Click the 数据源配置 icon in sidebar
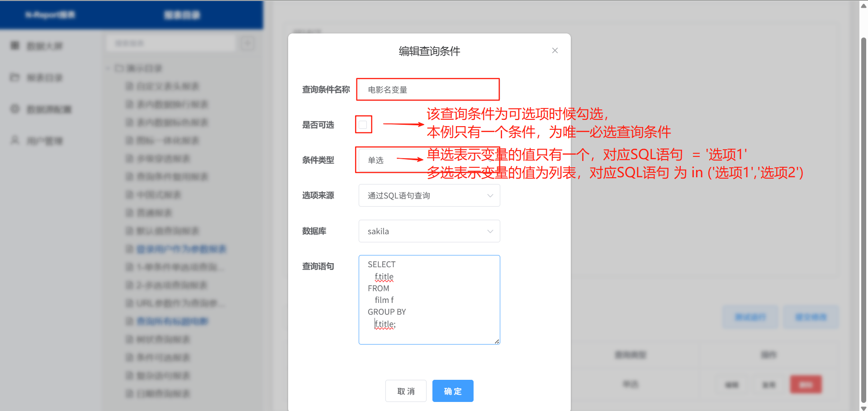Viewport: 868px width, 411px height. pos(15,109)
